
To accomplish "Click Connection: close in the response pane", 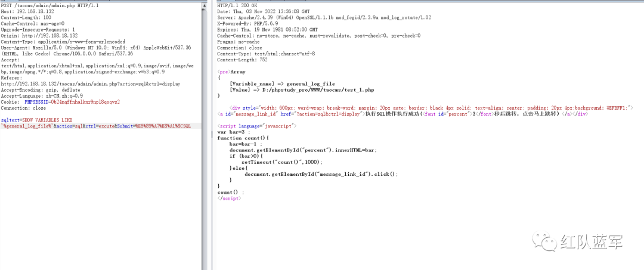I will pos(240,48).
